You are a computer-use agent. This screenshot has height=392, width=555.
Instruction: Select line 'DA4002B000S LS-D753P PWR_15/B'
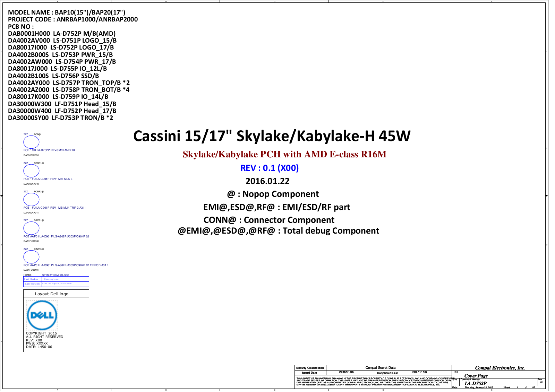[x=60, y=55]
